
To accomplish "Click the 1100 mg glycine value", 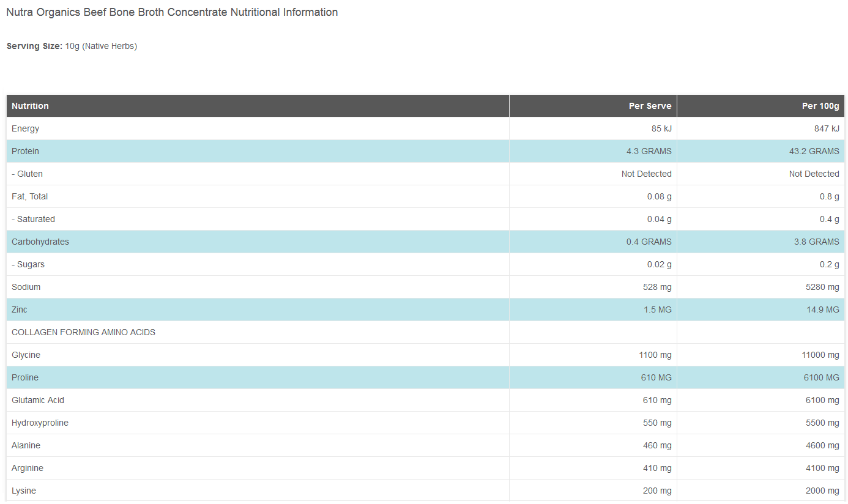I will [x=655, y=355].
